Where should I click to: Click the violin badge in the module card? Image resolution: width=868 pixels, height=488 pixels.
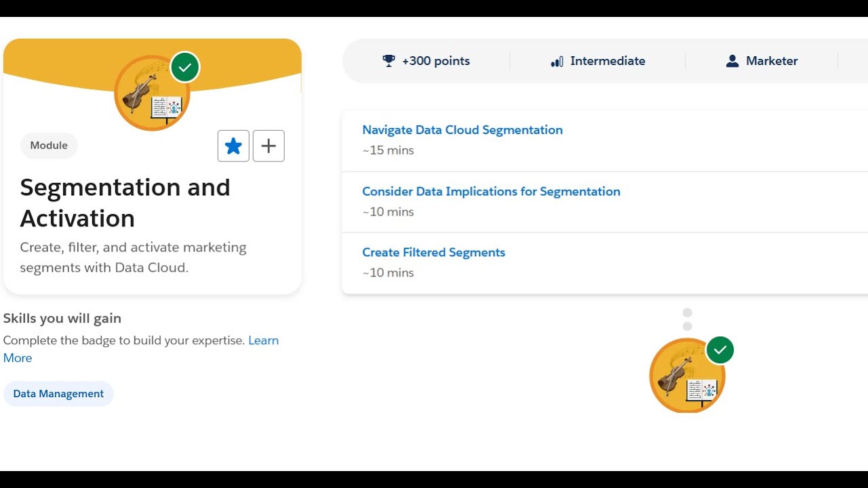(152, 93)
